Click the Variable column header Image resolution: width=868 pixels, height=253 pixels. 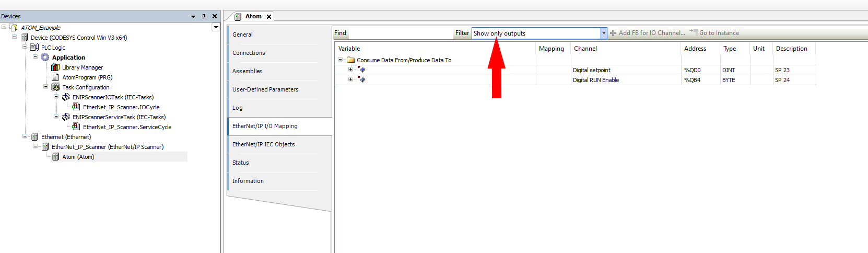click(x=436, y=49)
